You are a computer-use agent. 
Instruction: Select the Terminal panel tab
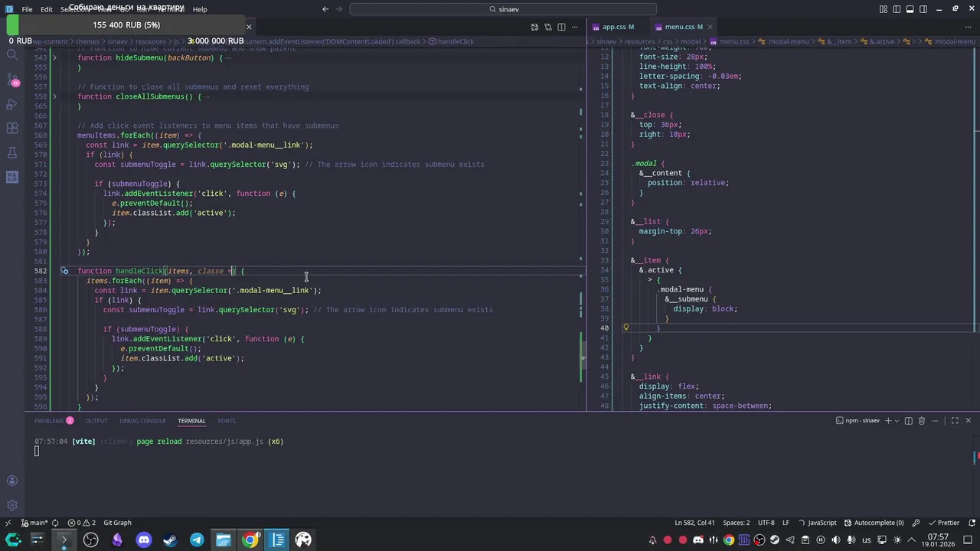[x=191, y=421]
